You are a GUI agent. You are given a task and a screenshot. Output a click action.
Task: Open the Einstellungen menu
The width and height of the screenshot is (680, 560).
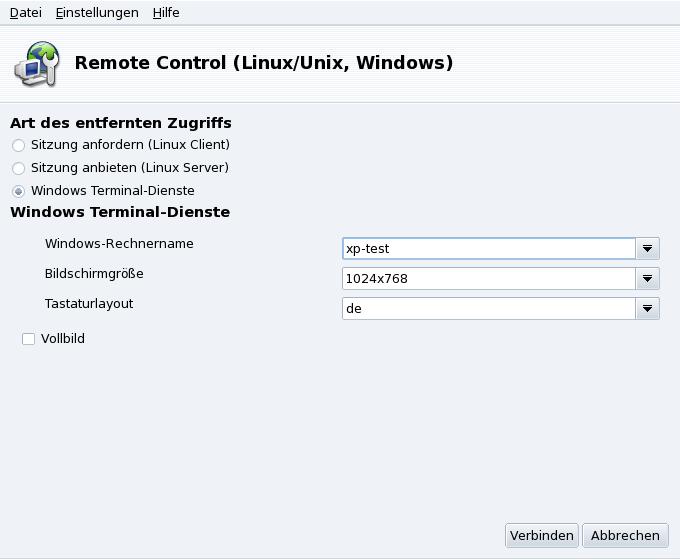(x=97, y=13)
